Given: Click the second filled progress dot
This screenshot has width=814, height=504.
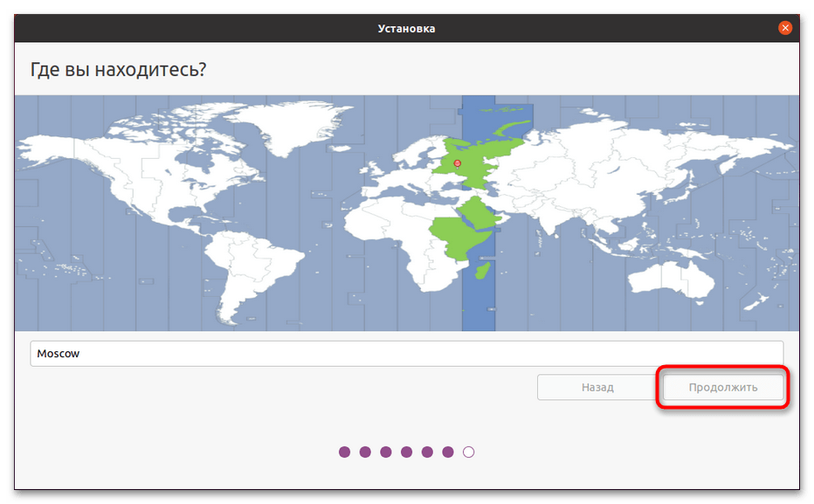Looking at the screenshot, I should [365, 452].
